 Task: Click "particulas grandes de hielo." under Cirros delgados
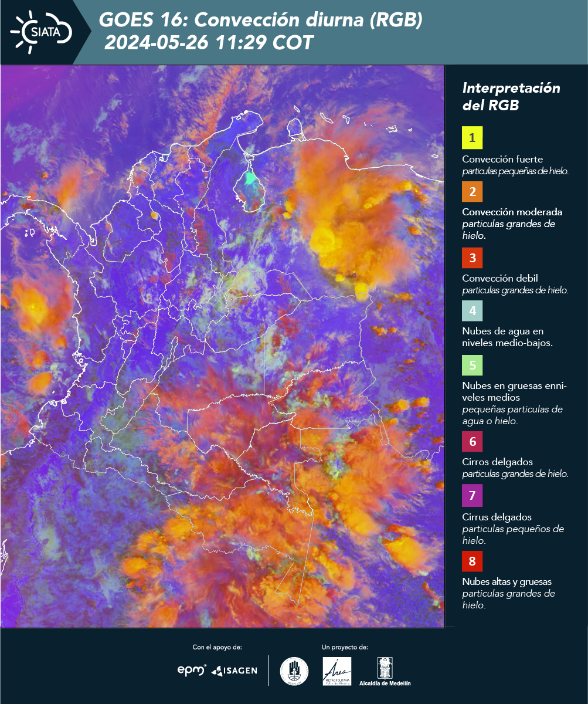click(x=515, y=473)
